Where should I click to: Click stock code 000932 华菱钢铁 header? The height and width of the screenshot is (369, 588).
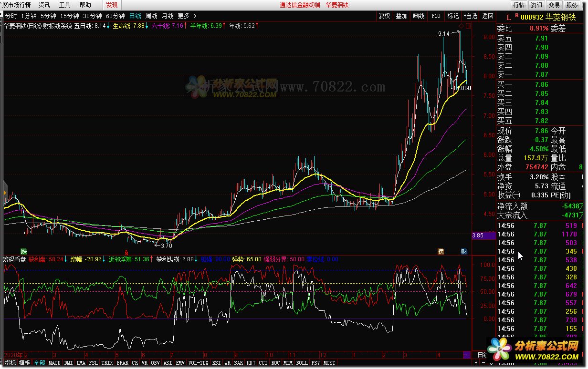549,17
